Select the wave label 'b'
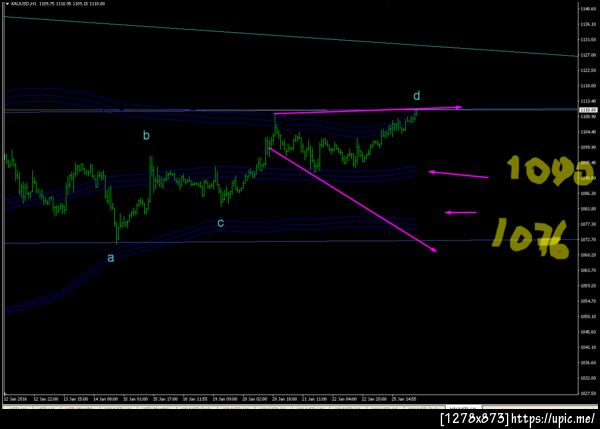 146,135
